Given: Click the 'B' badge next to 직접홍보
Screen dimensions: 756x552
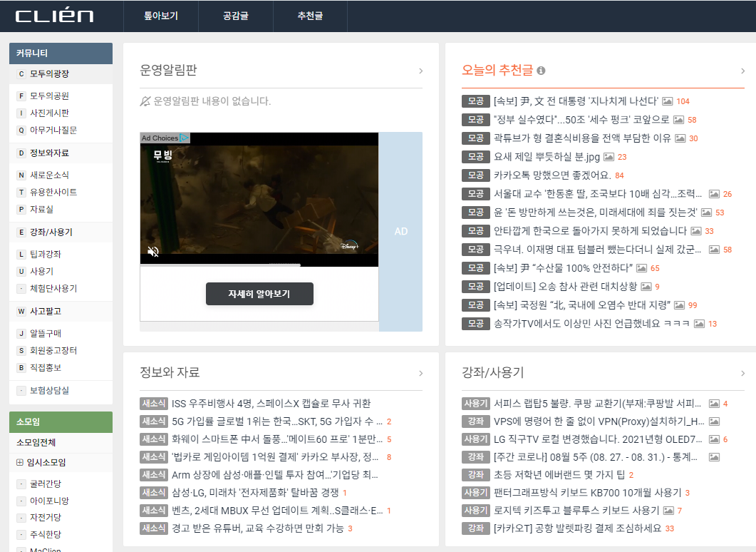Looking at the screenshot, I should pyautogui.click(x=21, y=368).
